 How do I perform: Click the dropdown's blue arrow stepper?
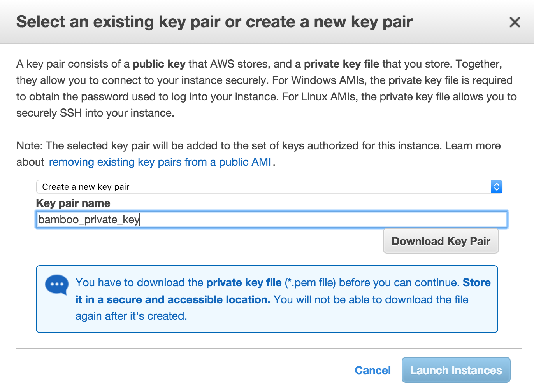497,187
